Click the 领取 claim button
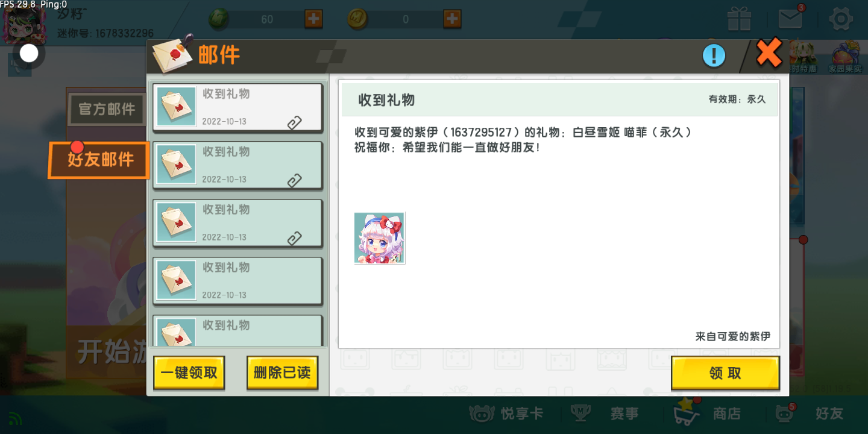 [725, 373]
